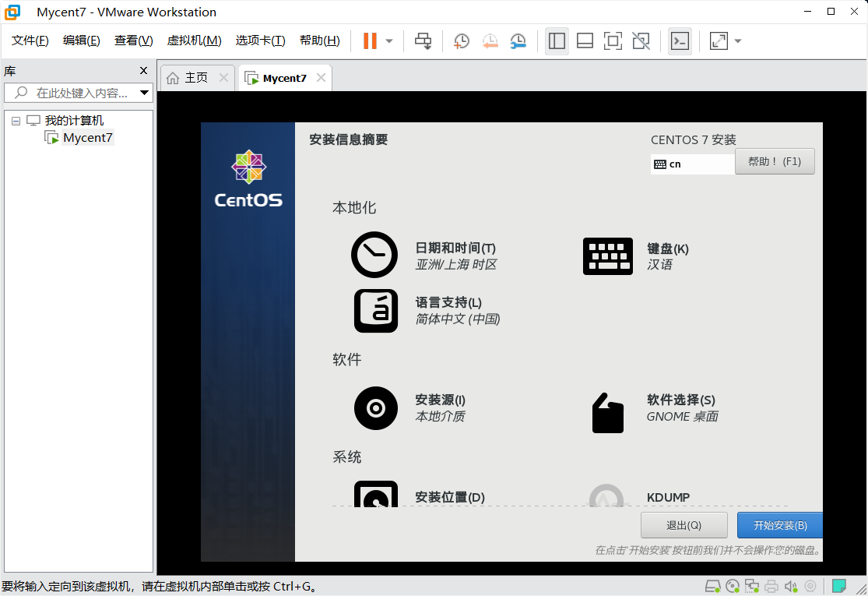Open the 查看(V) menu
This screenshot has height=596, width=868.
133,41
